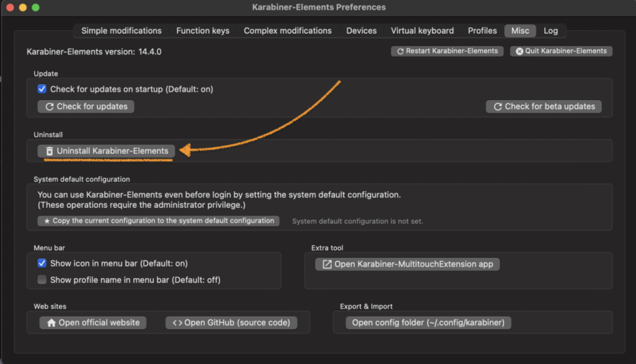Toggle Check for updates on startup
Viewport: 636px width, 364px height.
42,89
